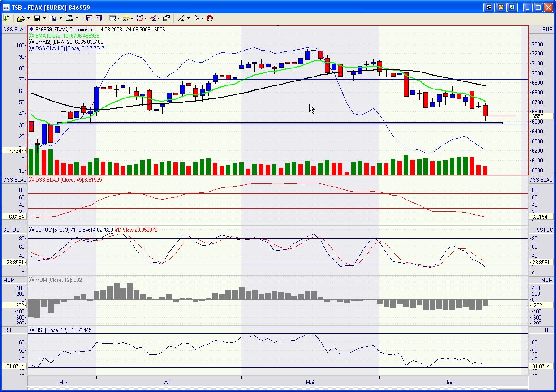The width and height of the screenshot is (556, 392).
Task: Click the Mai month label on time axis
Action: click(310, 383)
